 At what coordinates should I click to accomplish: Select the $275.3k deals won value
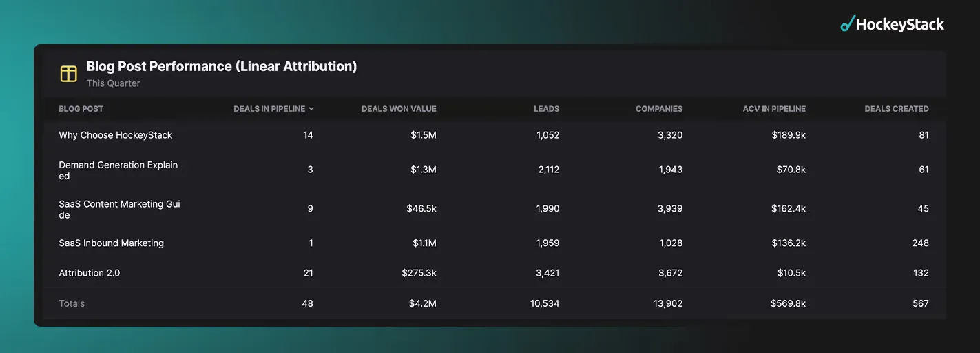pyautogui.click(x=419, y=273)
